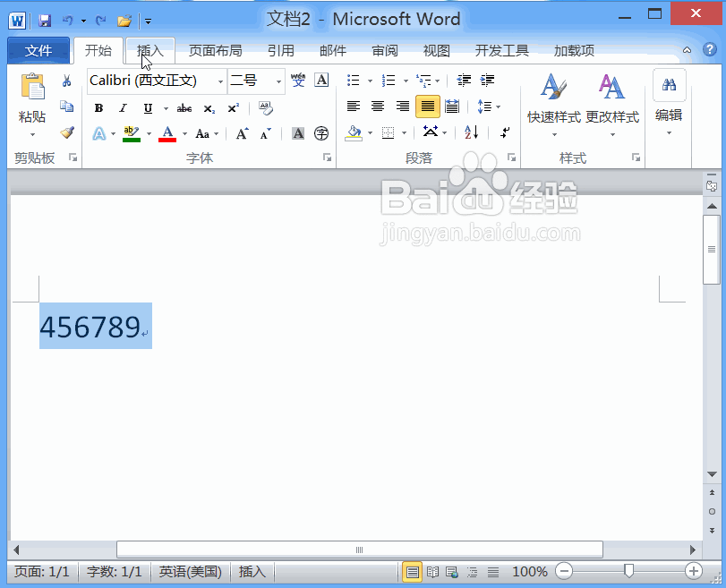Select the Format Painter brush icon

[67, 132]
